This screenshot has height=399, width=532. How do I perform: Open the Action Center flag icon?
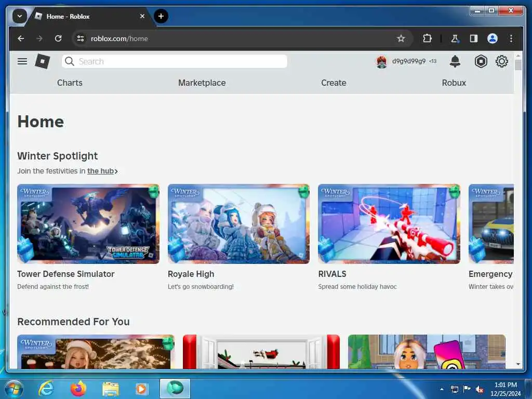click(x=467, y=389)
